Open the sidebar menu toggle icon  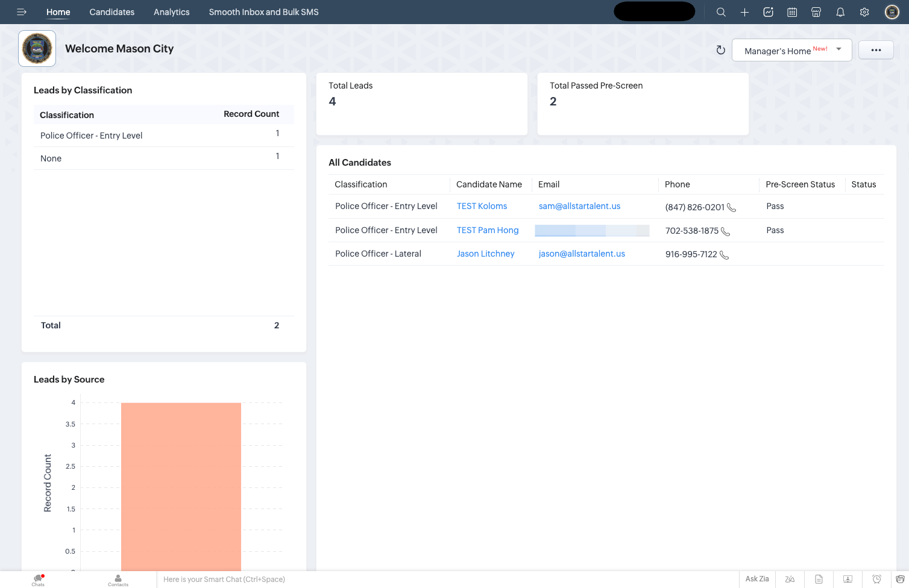(x=22, y=12)
